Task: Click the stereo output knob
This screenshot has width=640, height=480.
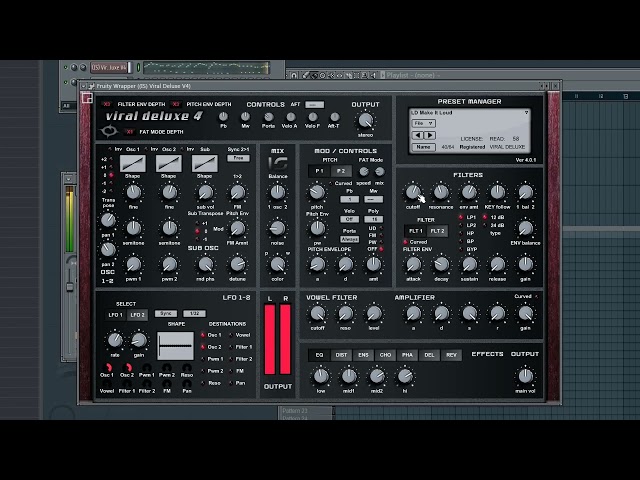Action: [365, 121]
